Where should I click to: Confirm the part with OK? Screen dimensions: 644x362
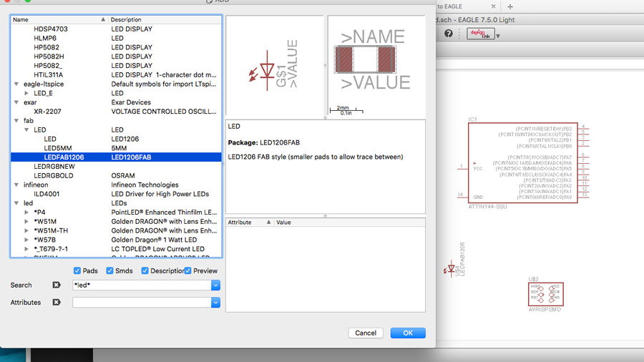[x=408, y=333]
